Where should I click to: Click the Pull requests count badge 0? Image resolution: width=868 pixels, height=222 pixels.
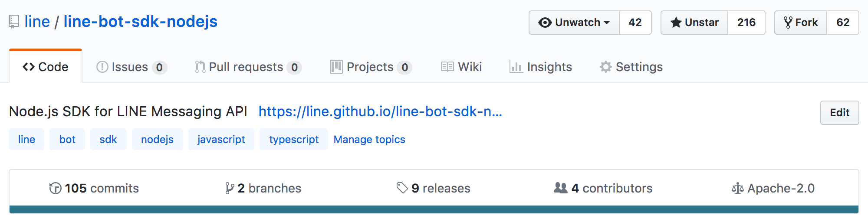pos(294,67)
